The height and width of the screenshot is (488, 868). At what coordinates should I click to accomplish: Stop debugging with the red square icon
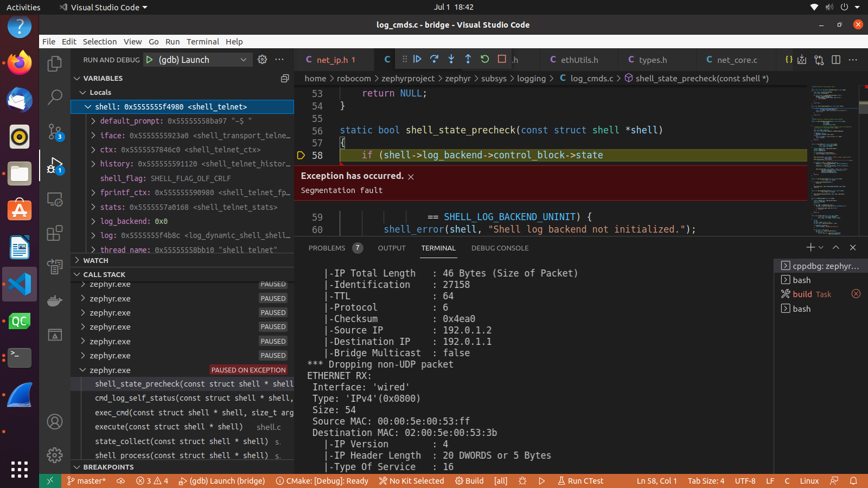501,60
